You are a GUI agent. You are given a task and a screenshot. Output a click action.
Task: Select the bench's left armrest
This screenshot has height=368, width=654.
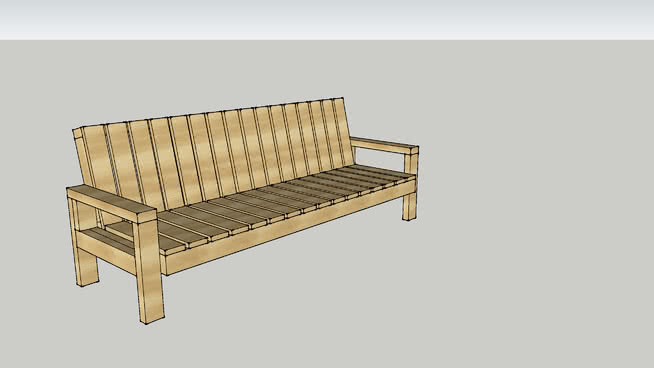click(x=111, y=204)
